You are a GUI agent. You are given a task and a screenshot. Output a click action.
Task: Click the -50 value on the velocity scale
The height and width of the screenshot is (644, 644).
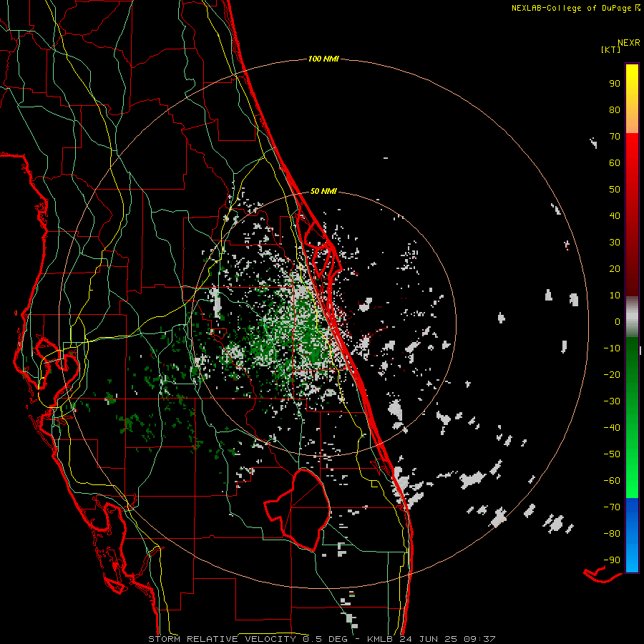coord(612,454)
